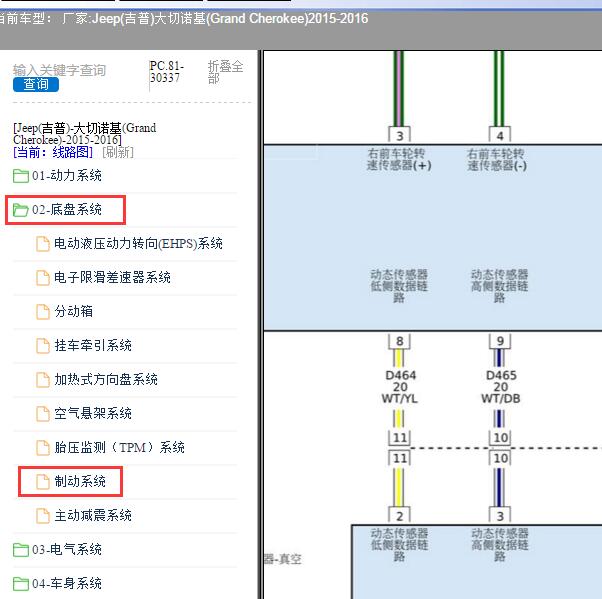Click the blue 查询 search button
602x599 pixels.
[36, 84]
